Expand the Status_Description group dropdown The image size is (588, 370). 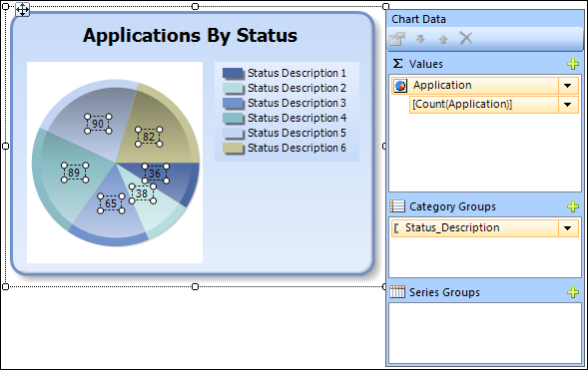click(x=568, y=228)
